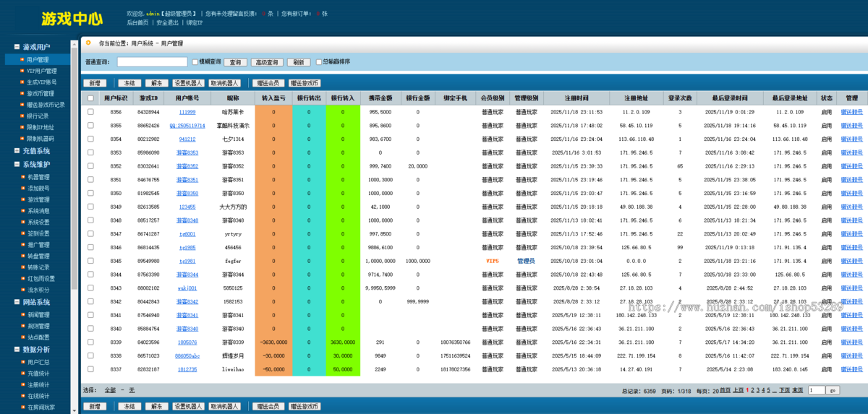Open 签到设置 sidebar entry
The image size is (868, 414).
38,233
